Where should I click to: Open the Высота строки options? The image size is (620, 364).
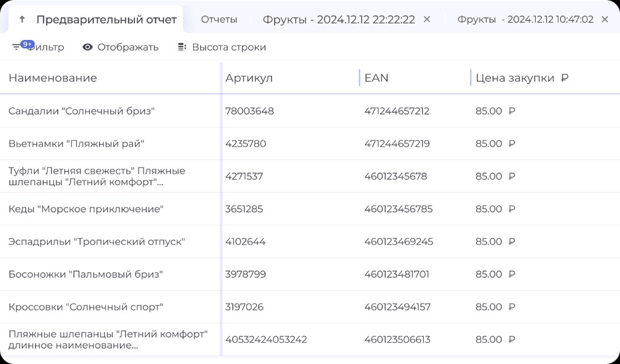pyautogui.click(x=229, y=47)
